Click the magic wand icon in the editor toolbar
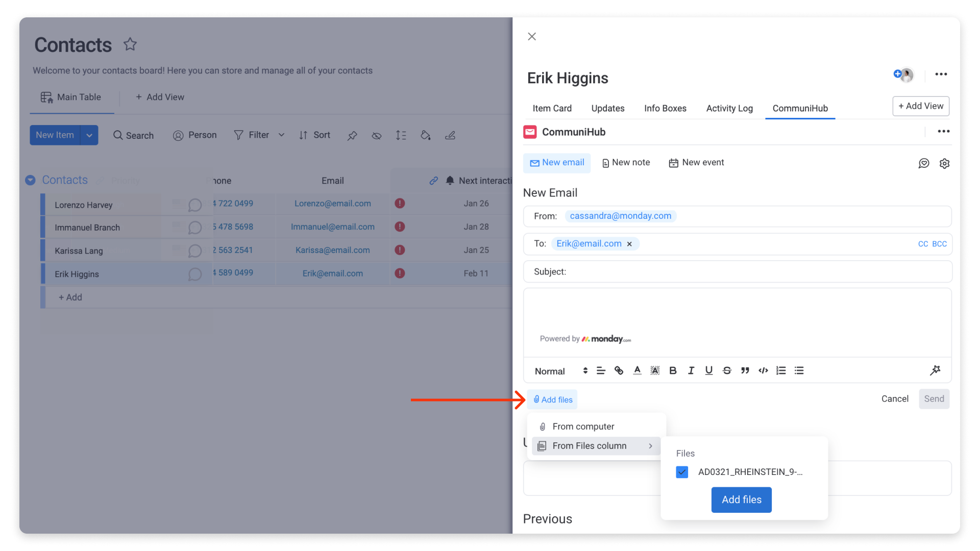980x551 pixels. pos(935,370)
